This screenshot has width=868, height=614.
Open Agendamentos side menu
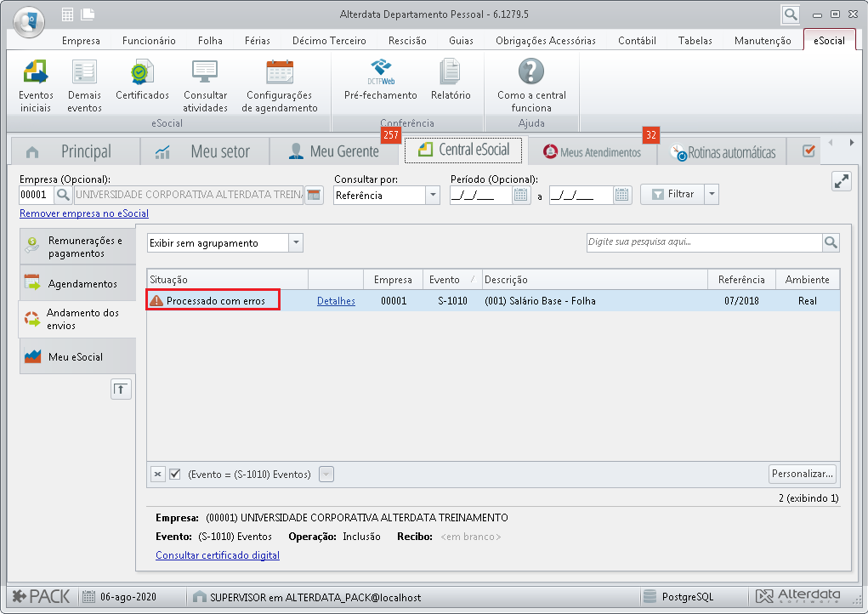point(77,283)
